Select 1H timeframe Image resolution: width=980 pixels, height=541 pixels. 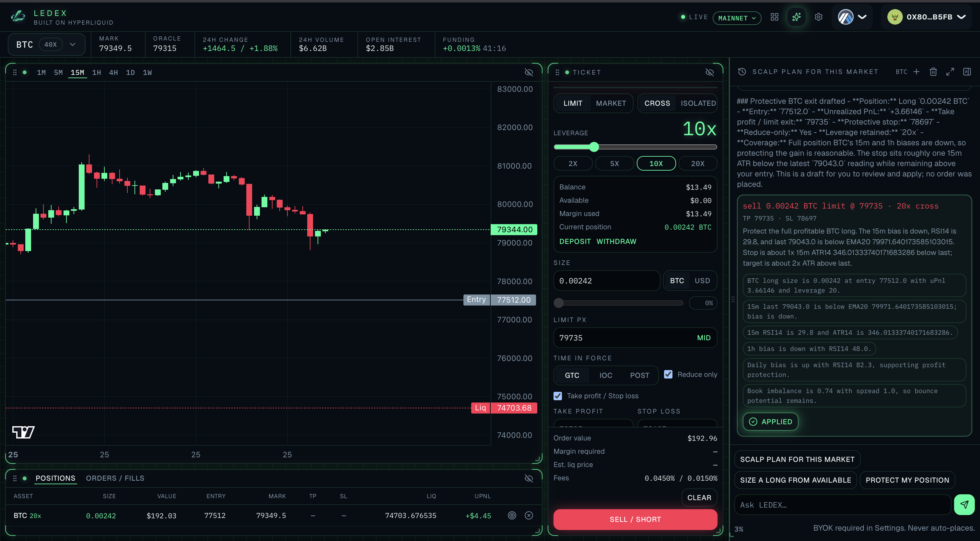click(97, 72)
